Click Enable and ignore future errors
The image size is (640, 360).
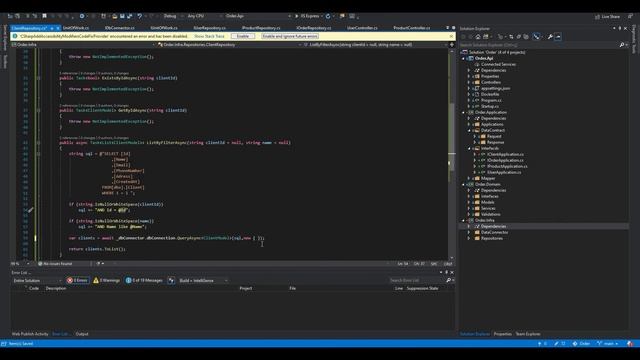click(290, 36)
